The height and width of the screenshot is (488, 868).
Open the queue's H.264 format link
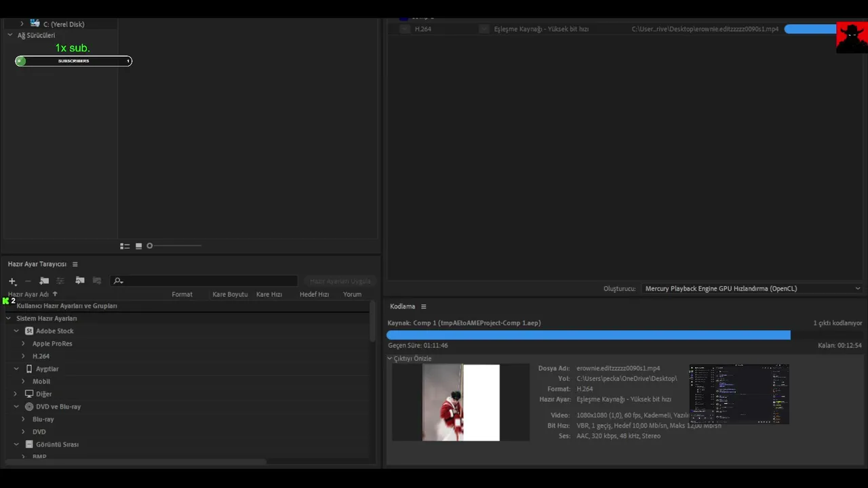coord(423,29)
